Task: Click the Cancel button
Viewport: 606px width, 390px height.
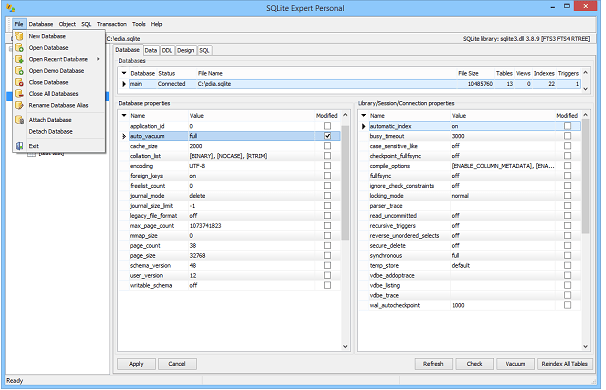Action: tap(177, 364)
